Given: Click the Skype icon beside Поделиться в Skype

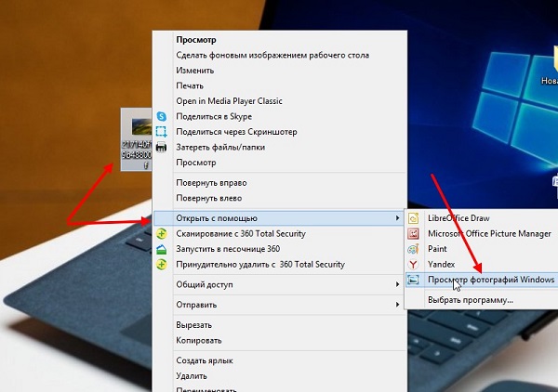Looking at the screenshot, I should coord(162,116).
